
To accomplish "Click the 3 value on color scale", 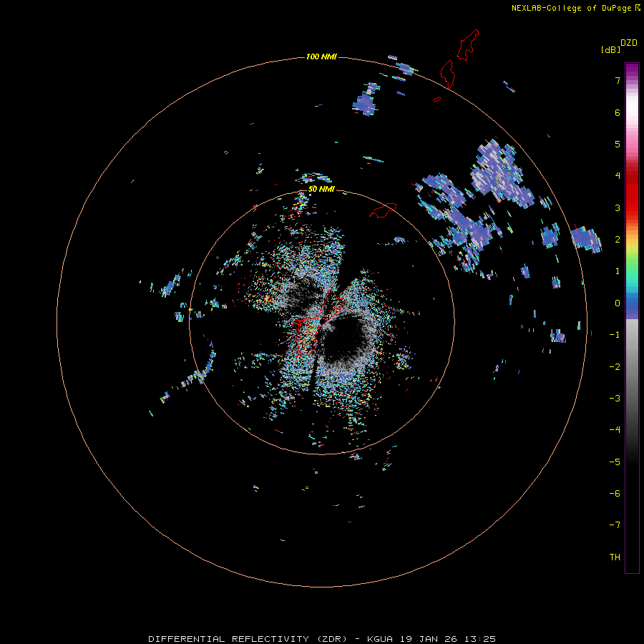I will point(618,208).
